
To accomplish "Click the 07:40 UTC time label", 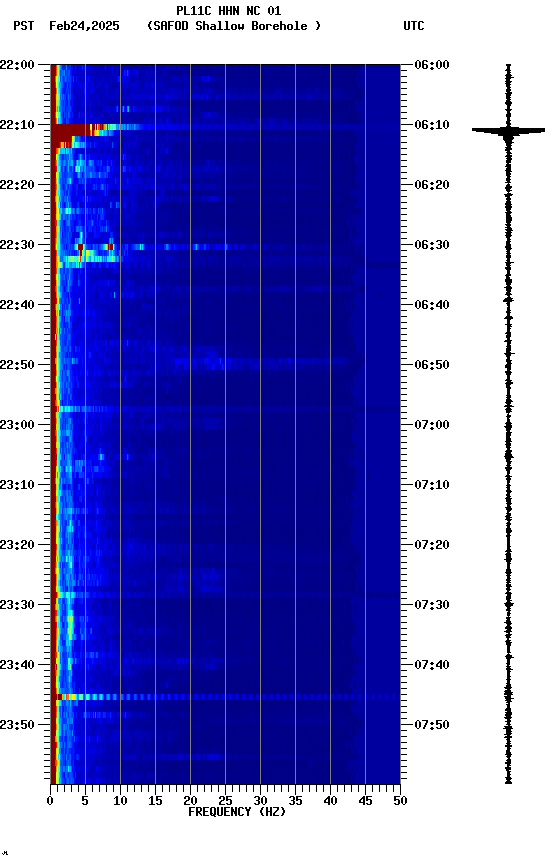I will (x=432, y=665).
